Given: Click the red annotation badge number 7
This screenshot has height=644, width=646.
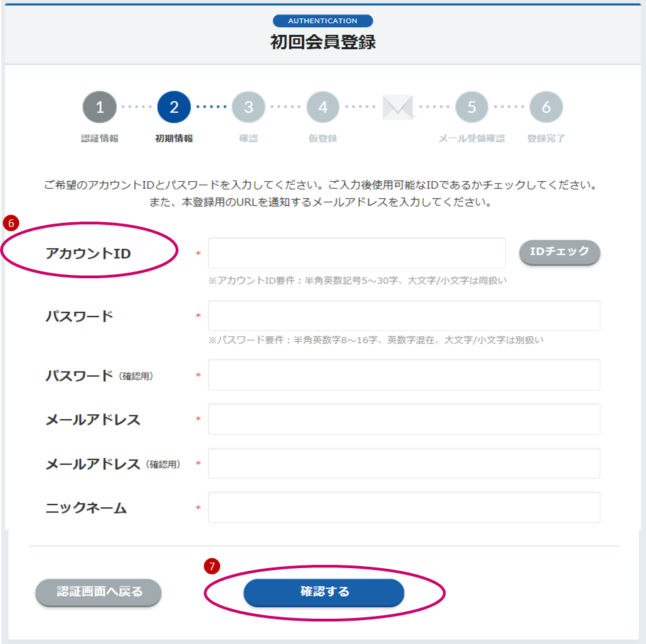Looking at the screenshot, I should 212,566.
